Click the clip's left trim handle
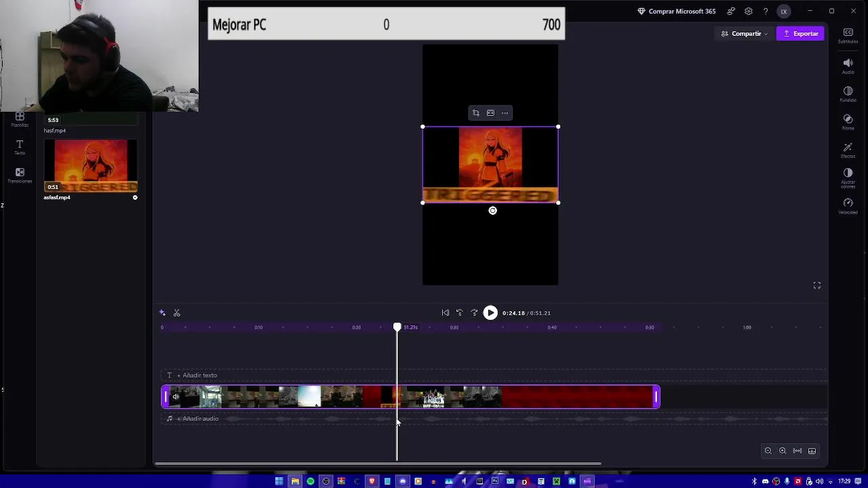 point(165,397)
